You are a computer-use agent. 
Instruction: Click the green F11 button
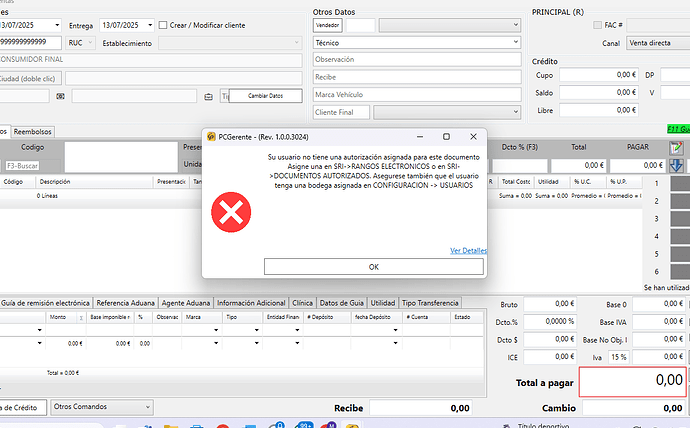[679, 129]
